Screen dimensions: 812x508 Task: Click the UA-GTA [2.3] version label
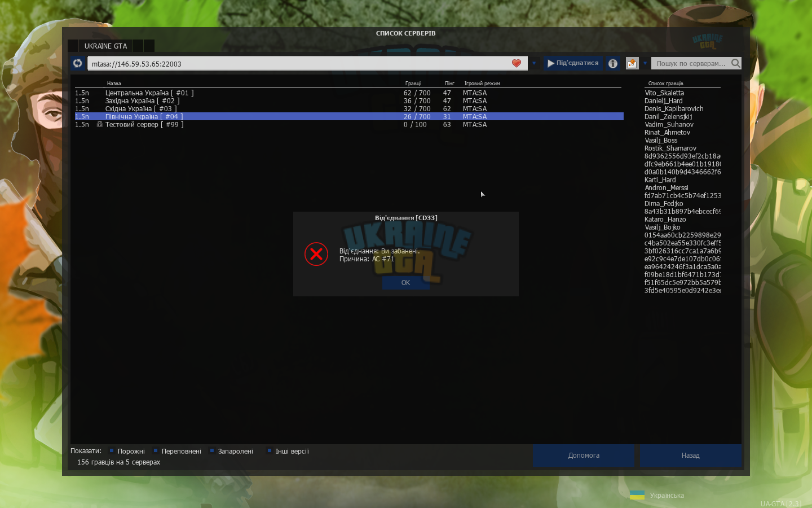(781, 503)
